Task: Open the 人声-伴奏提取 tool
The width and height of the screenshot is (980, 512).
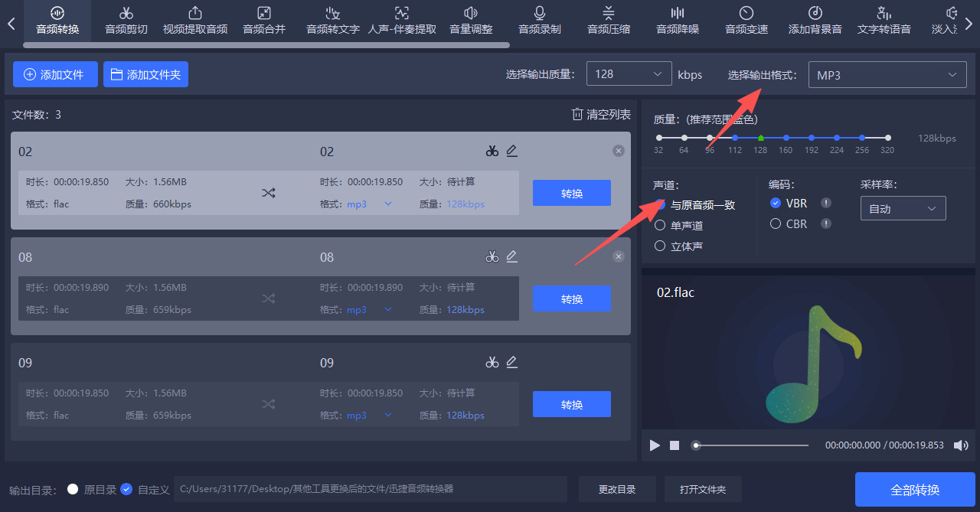Action: click(402, 21)
